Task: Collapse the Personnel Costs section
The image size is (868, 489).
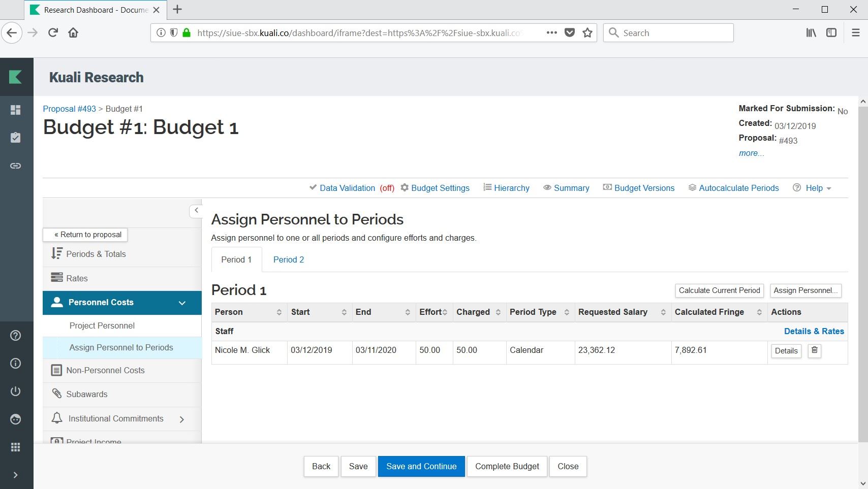Action: click(x=182, y=303)
